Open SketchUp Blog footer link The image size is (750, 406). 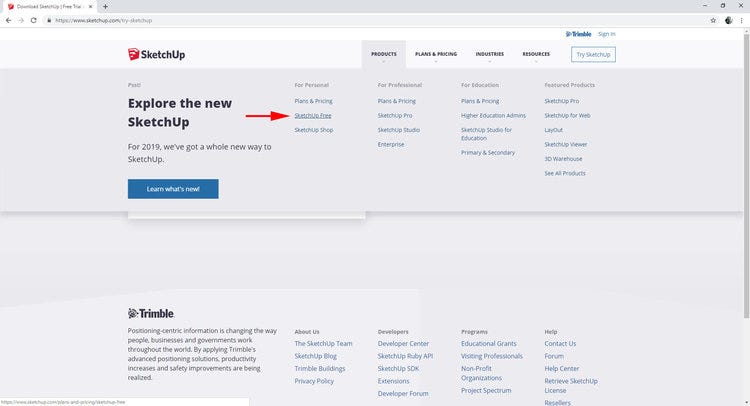pyautogui.click(x=316, y=356)
